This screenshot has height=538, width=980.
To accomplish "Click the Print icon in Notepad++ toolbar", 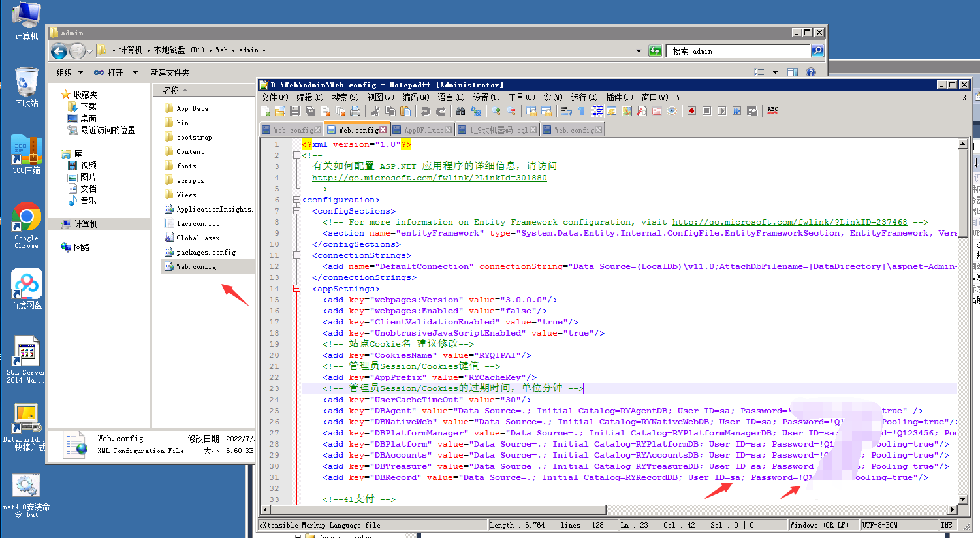I will point(355,111).
